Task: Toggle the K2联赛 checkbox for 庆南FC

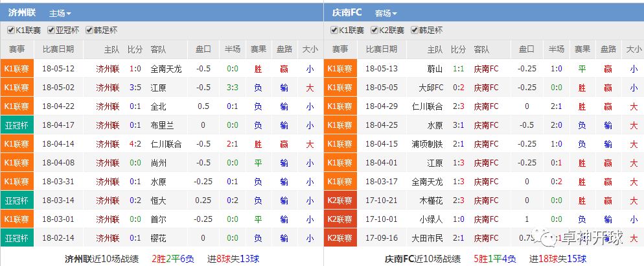Action: point(374,30)
